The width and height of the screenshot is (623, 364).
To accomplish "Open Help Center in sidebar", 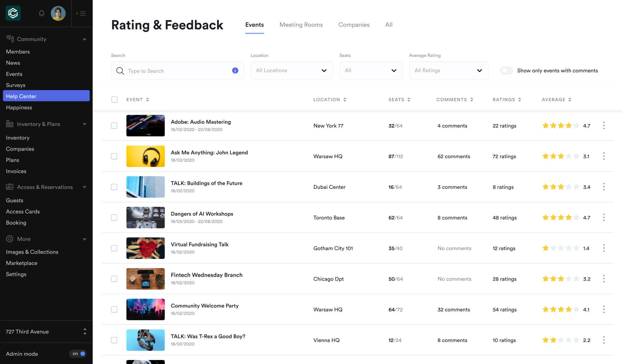I will pyautogui.click(x=46, y=96).
